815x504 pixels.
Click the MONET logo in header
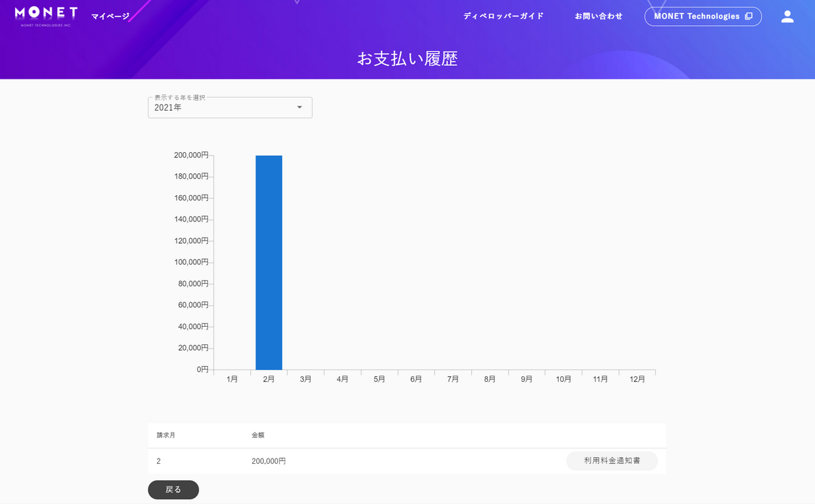click(46, 16)
